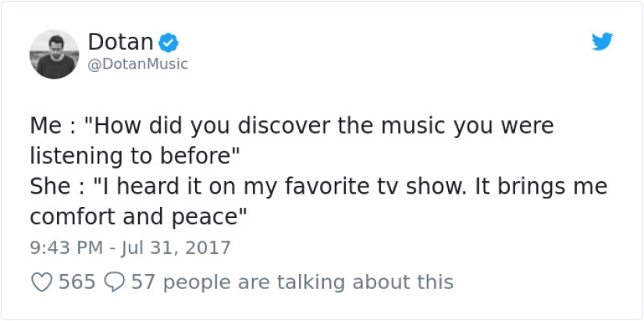The width and height of the screenshot is (644, 321).
Task: Click the reply speech bubble icon
Action: (x=114, y=281)
